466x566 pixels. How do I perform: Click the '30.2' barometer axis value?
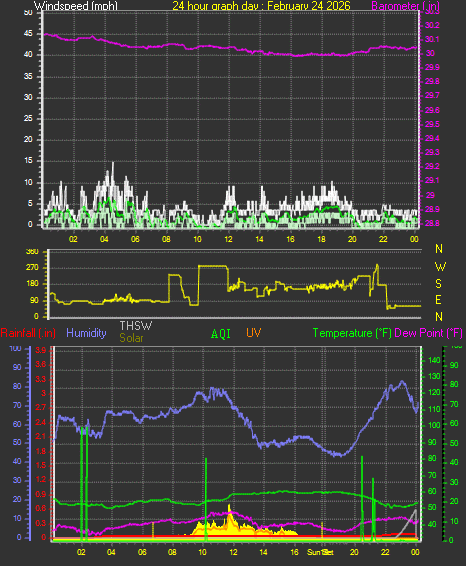tap(432, 25)
